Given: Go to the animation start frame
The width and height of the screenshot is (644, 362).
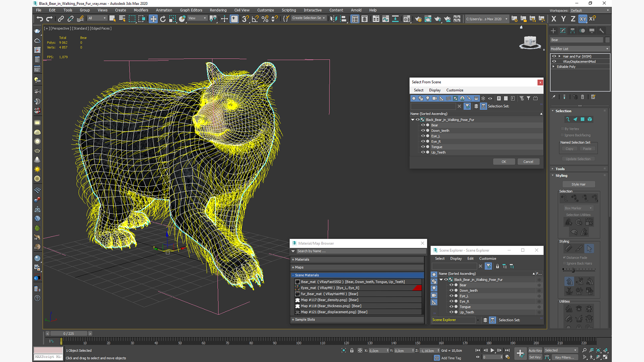Looking at the screenshot, I should point(478,350).
